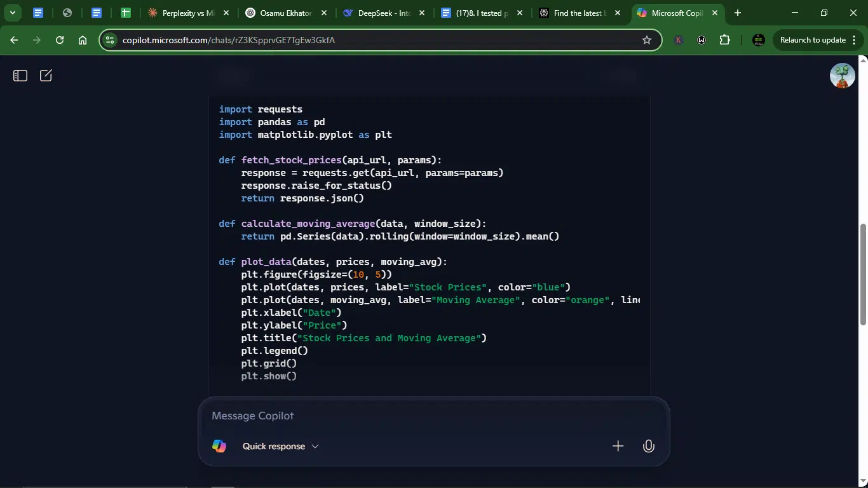Image resolution: width=868 pixels, height=488 pixels.
Task: Click 'import matplotlib.pyplot as plt' line
Action: (x=306, y=135)
